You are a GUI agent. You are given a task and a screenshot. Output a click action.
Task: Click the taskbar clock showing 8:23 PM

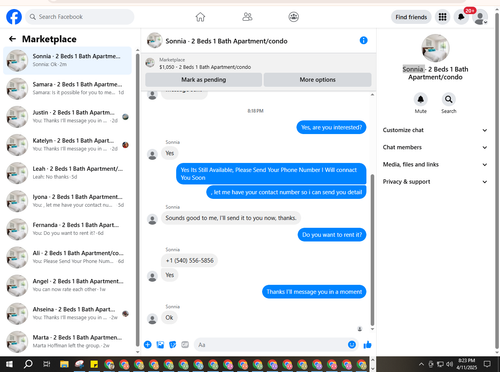[x=467, y=364]
